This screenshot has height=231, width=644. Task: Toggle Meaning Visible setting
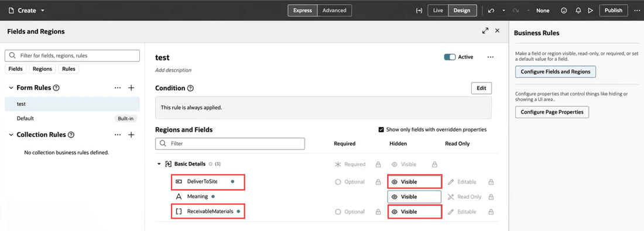click(415, 197)
